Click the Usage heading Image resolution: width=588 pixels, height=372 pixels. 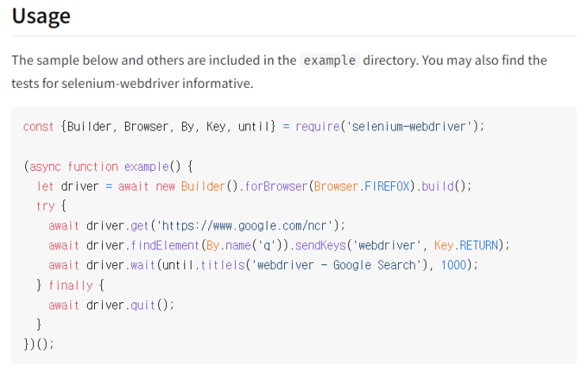pyautogui.click(x=41, y=16)
